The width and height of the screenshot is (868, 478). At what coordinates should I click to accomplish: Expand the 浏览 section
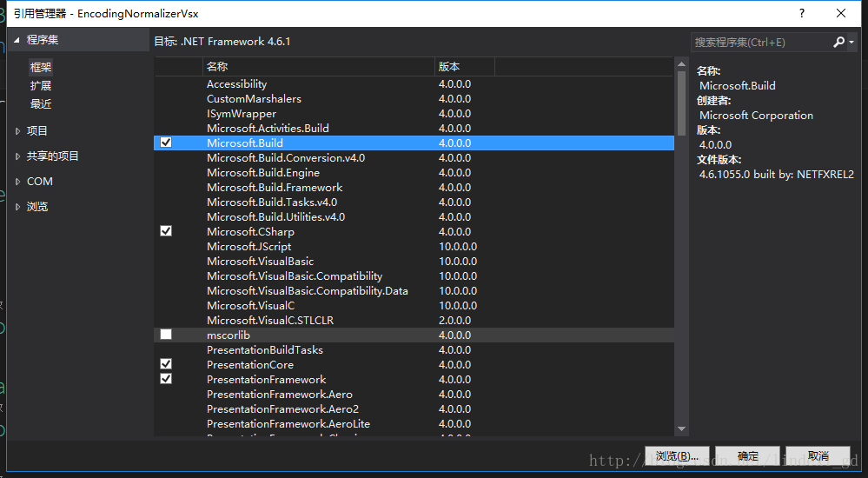pos(17,207)
